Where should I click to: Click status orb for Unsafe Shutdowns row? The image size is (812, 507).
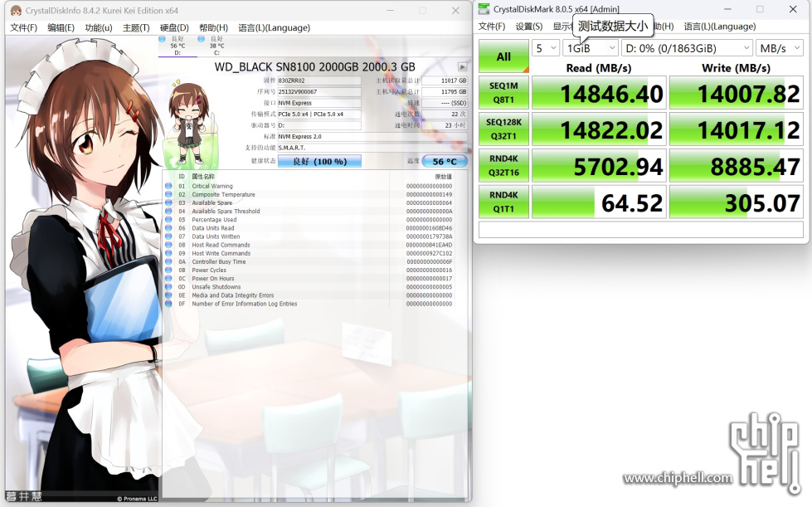click(x=168, y=286)
